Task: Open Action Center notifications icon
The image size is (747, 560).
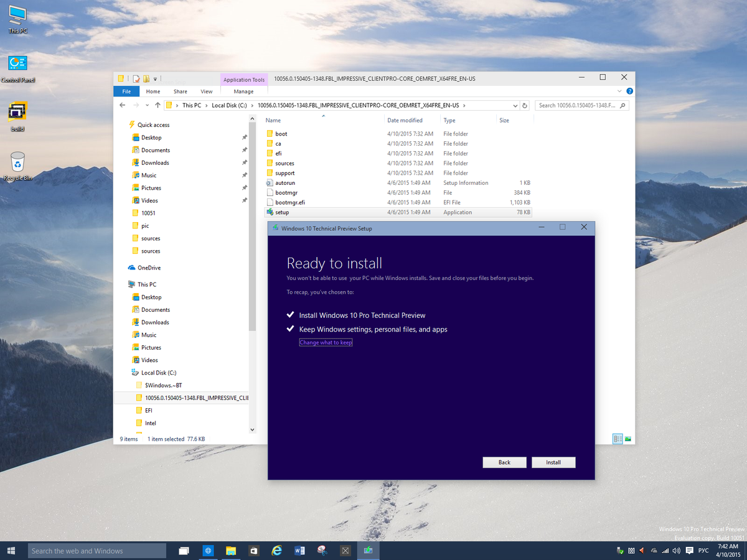Action: click(689, 551)
